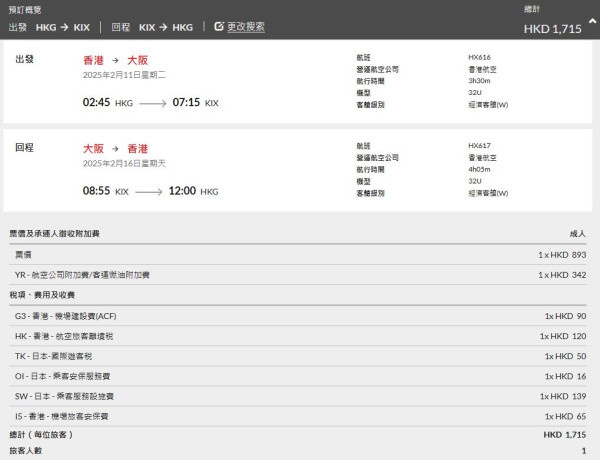Screen dimensions: 600x460
Task: Click the 大阪 origin in the return card
Action: (93, 149)
